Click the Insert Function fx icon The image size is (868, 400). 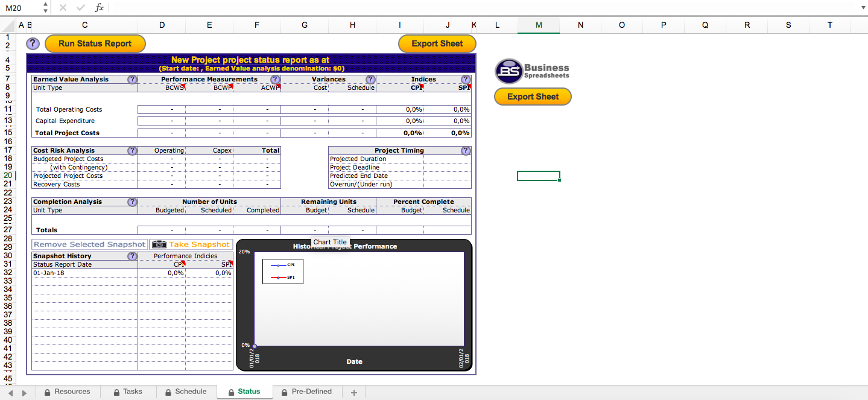(98, 8)
